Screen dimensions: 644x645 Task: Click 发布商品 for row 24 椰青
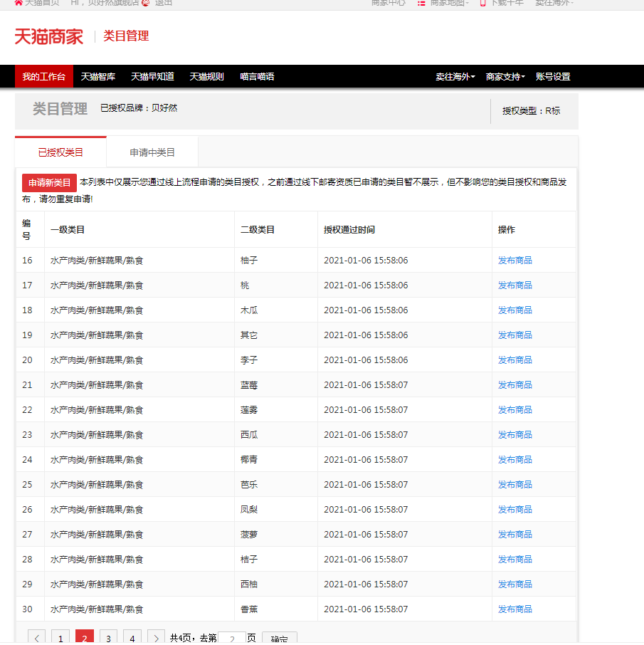coord(515,459)
